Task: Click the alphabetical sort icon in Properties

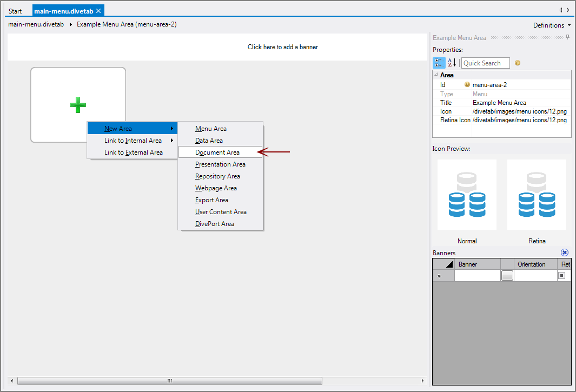Action: [451, 62]
